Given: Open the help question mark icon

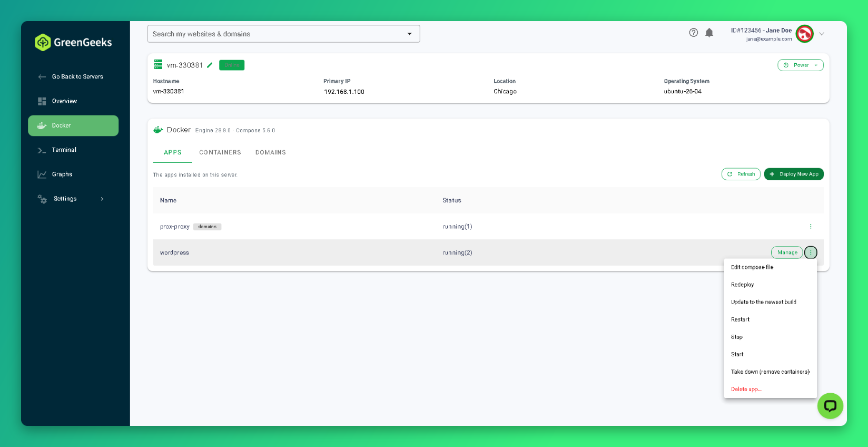Looking at the screenshot, I should pos(694,33).
